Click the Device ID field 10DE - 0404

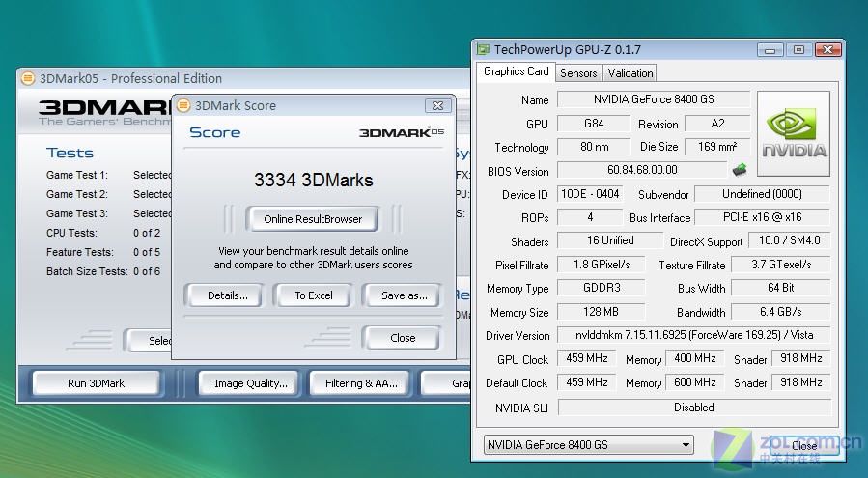click(590, 194)
